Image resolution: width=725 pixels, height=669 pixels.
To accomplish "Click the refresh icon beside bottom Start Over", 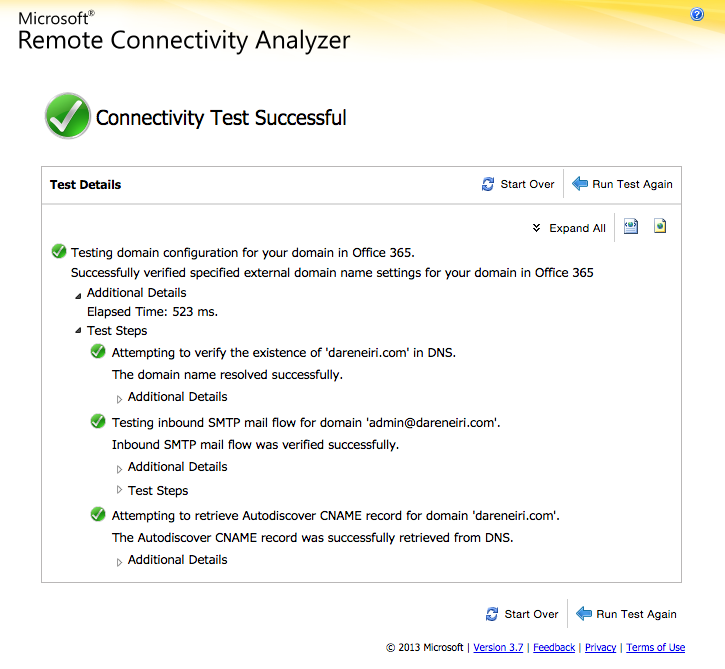I will (492, 614).
